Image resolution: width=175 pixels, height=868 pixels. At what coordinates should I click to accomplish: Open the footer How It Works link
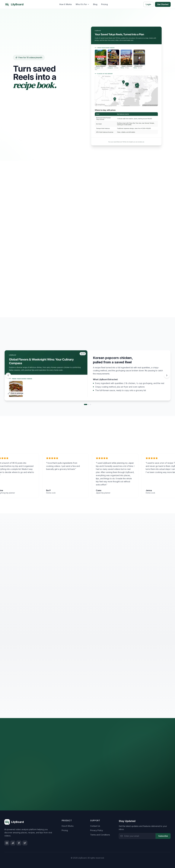point(67,826)
